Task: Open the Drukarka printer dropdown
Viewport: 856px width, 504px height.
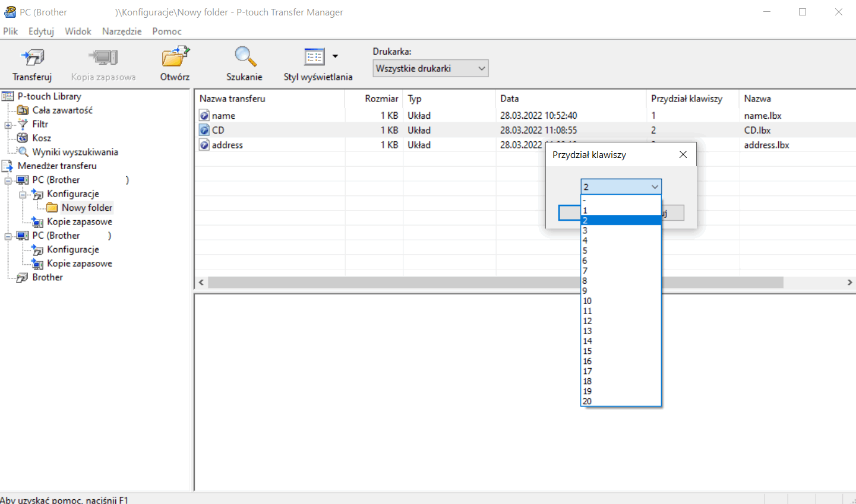Action: tap(430, 68)
